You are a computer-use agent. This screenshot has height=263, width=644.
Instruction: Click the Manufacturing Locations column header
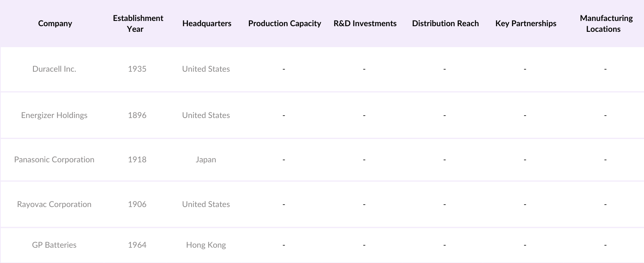pyautogui.click(x=605, y=23)
